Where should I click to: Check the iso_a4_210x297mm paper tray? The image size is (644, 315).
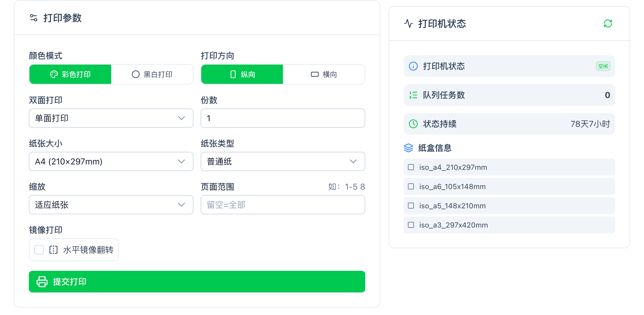click(411, 167)
